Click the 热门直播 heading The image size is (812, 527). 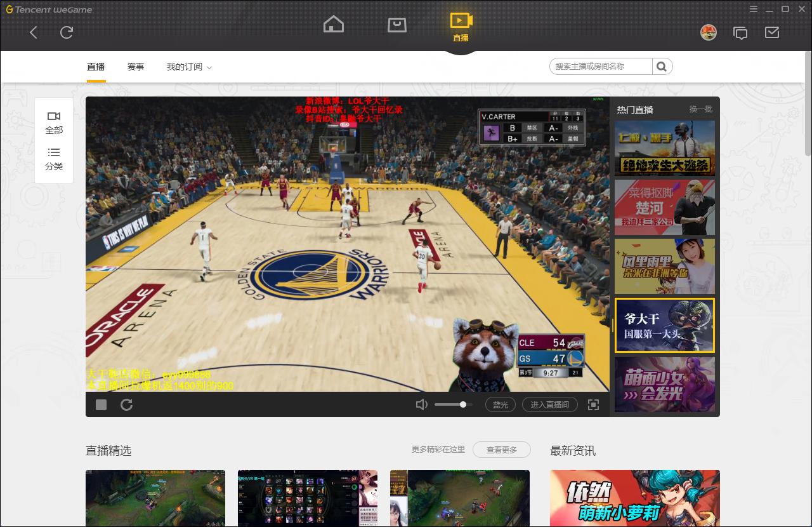pyautogui.click(x=635, y=110)
